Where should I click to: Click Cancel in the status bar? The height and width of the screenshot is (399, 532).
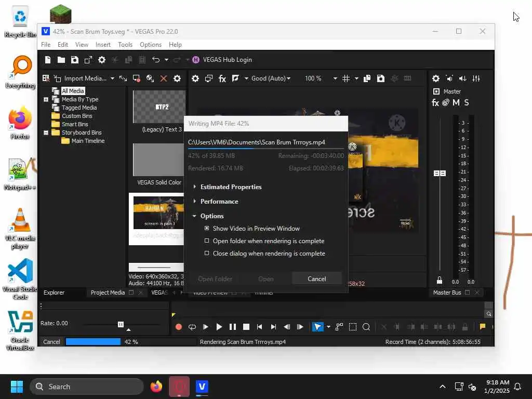(51, 342)
